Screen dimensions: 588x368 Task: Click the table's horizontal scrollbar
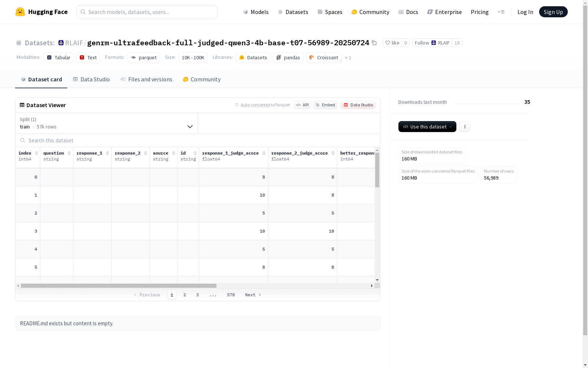click(119, 286)
